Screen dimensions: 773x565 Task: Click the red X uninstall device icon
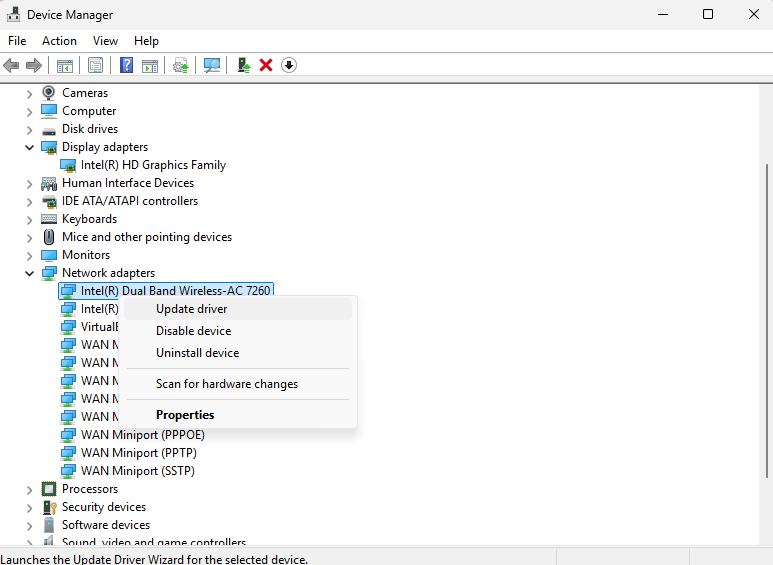pos(266,65)
